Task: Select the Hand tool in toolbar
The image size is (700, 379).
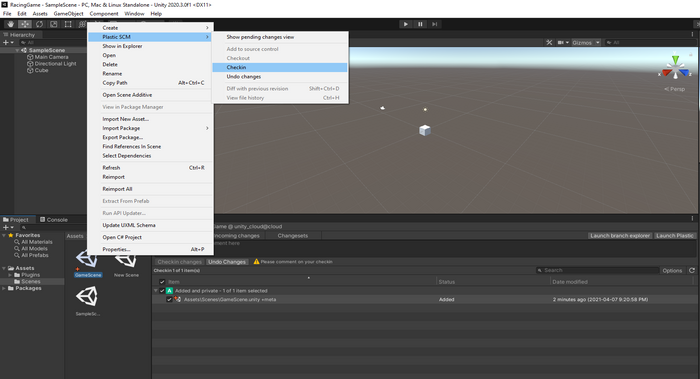Action: 10,24
